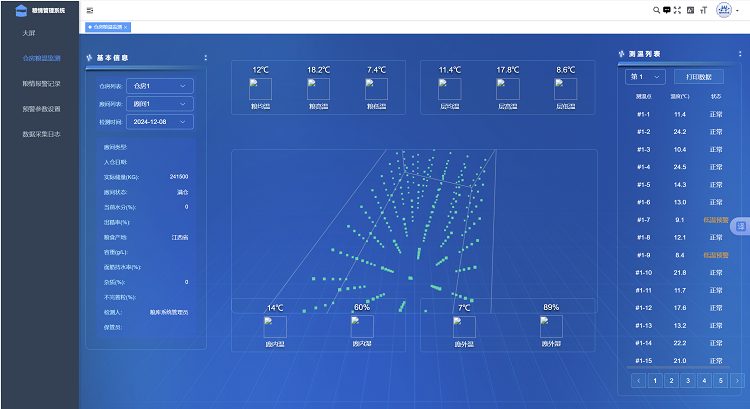The height and width of the screenshot is (409, 750).
Task: Expand the 2024-12-08 detection time dropdown
Action: click(x=160, y=122)
